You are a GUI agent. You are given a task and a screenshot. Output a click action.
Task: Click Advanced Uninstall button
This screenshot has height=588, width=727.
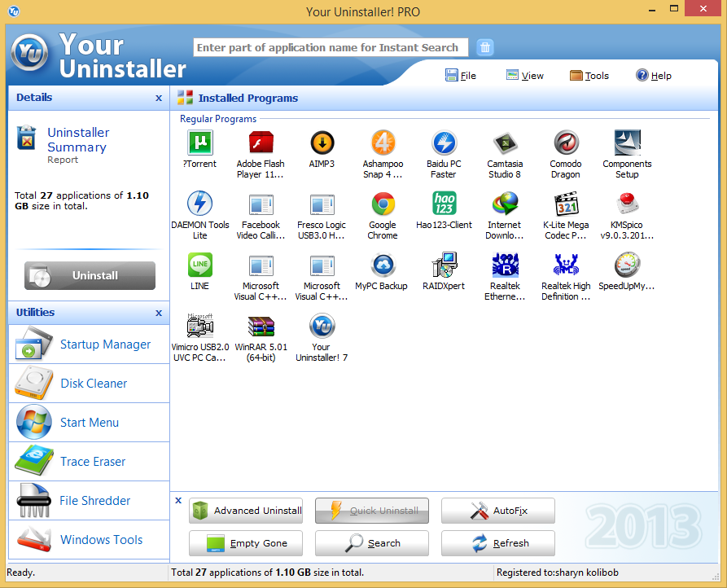click(x=246, y=511)
